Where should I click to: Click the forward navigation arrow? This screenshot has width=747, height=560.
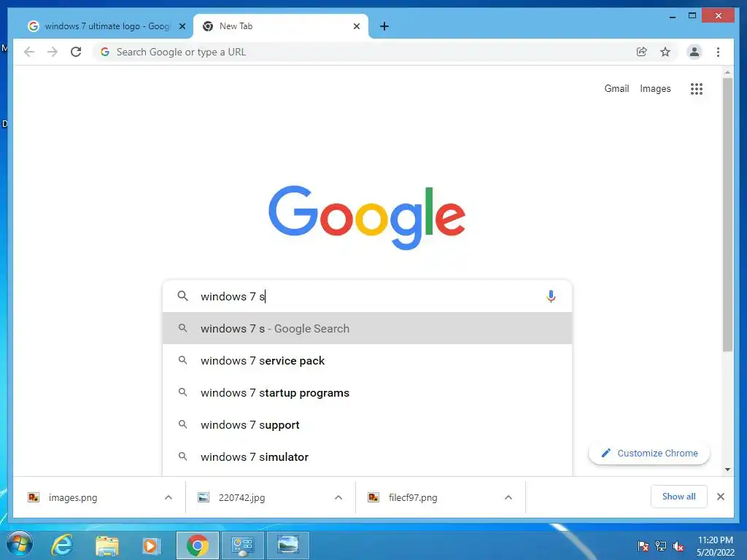click(x=53, y=52)
